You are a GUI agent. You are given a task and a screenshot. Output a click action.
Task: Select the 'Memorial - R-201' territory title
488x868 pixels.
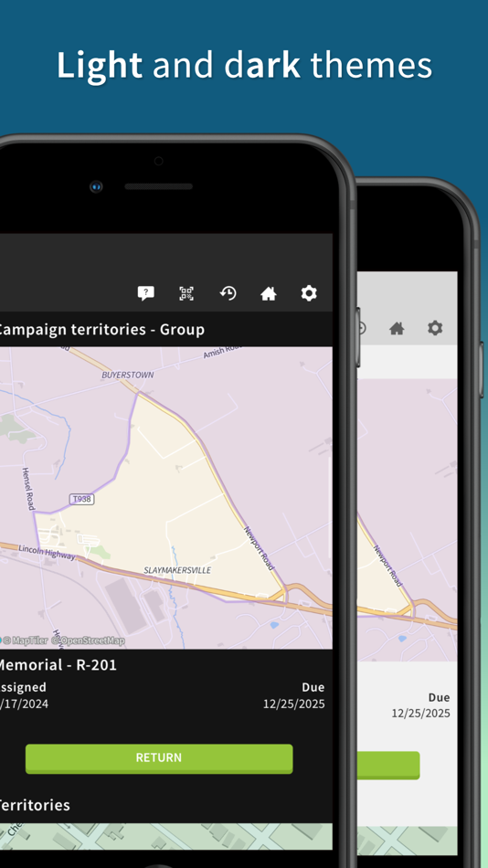[57, 664]
